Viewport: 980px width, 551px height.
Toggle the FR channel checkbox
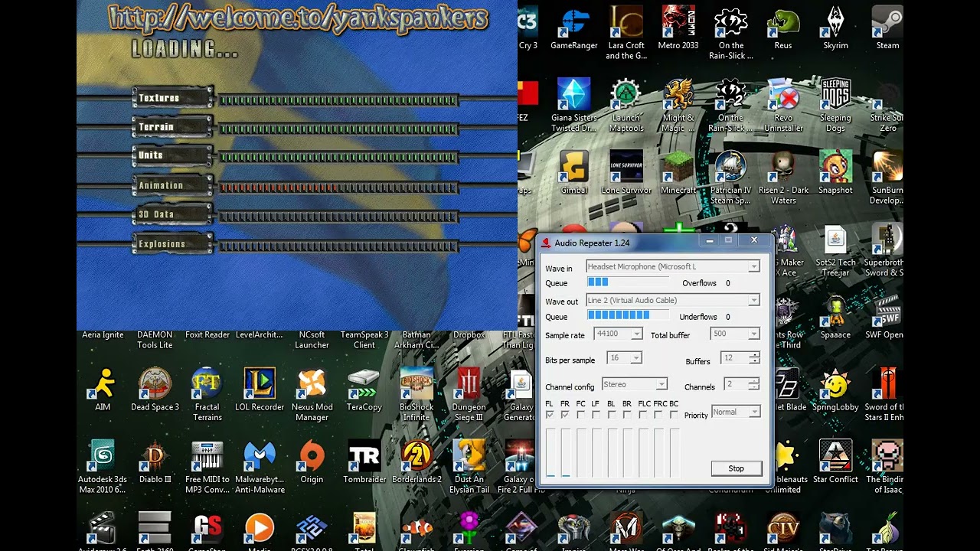[565, 414]
